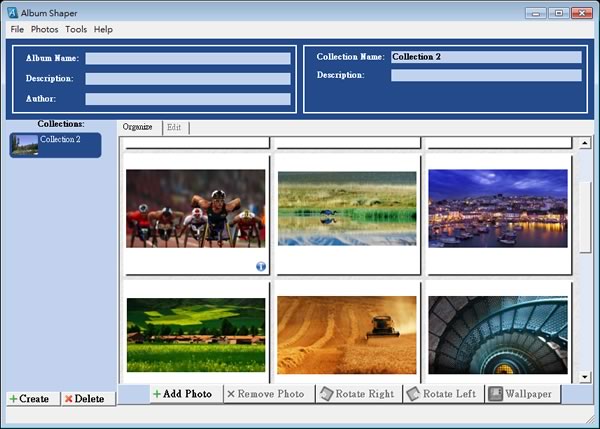The image size is (600, 429).
Task: Maximize the Album Shaper window
Action: pos(559,13)
